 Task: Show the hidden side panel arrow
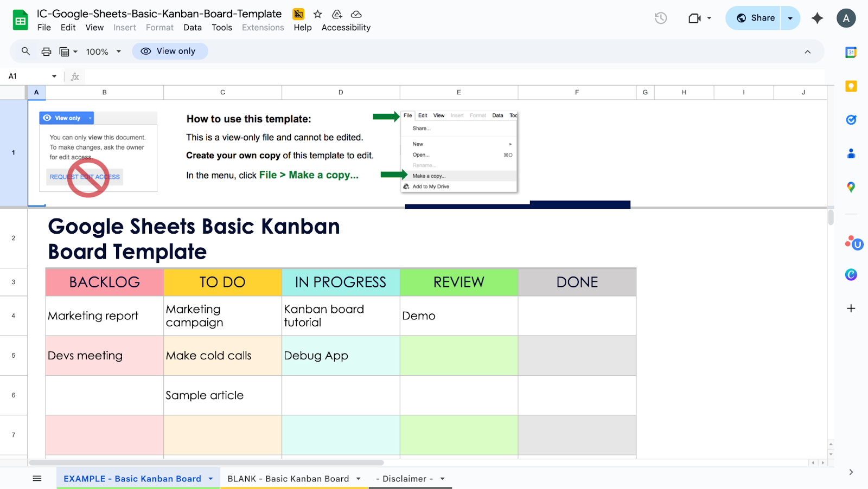tap(851, 472)
